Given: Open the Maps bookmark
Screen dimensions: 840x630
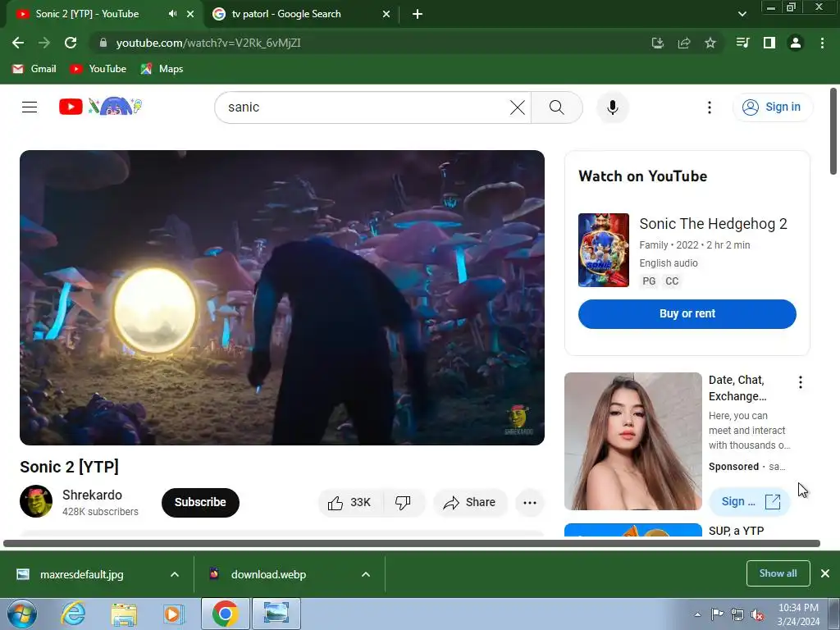Looking at the screenshot, I should tap(162, 69).
